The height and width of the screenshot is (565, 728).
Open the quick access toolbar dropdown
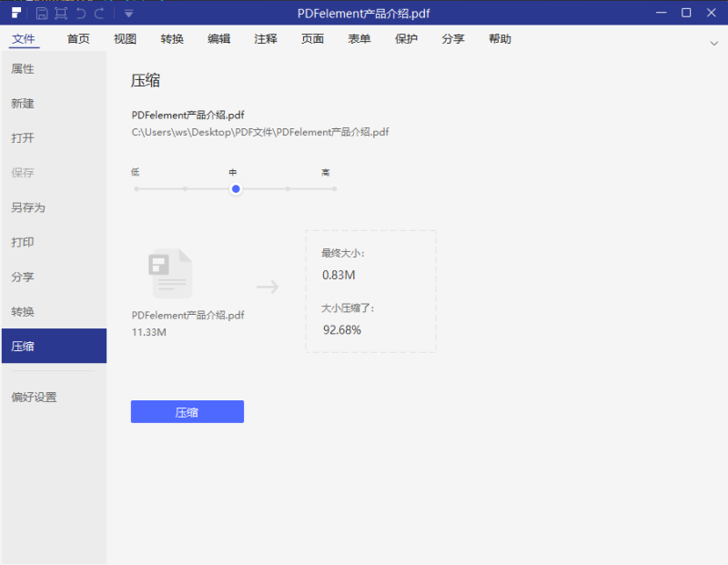tap(129, 14)
